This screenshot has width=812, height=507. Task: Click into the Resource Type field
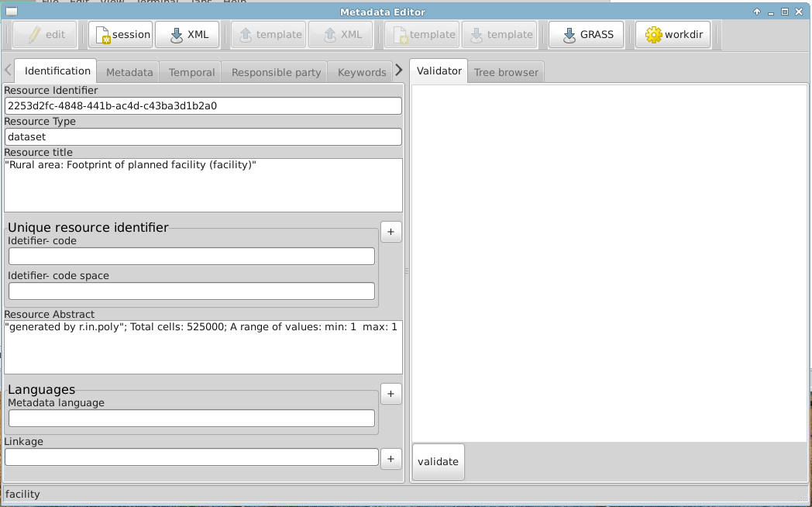coord(203,136)
